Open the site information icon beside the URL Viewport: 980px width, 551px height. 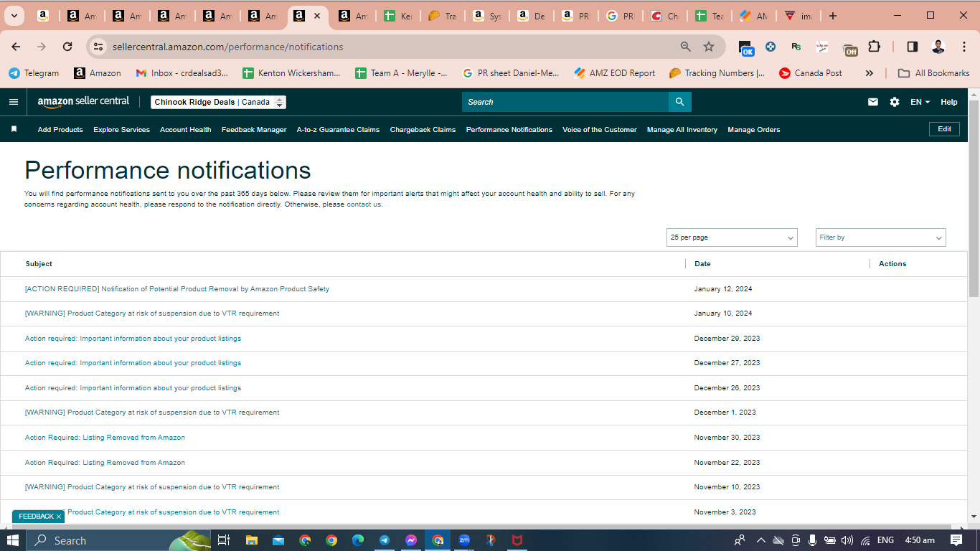[x=99, y=47]
